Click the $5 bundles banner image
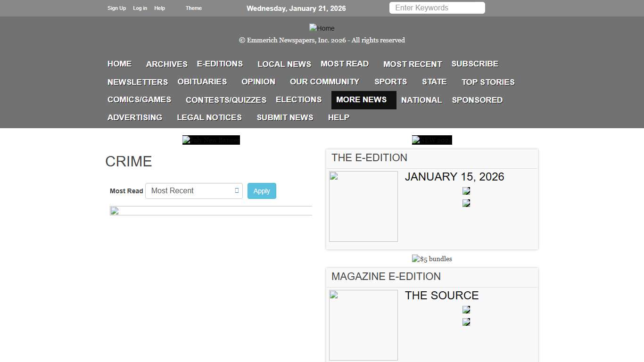Screen dimensions: 644x362 [432, 259]
